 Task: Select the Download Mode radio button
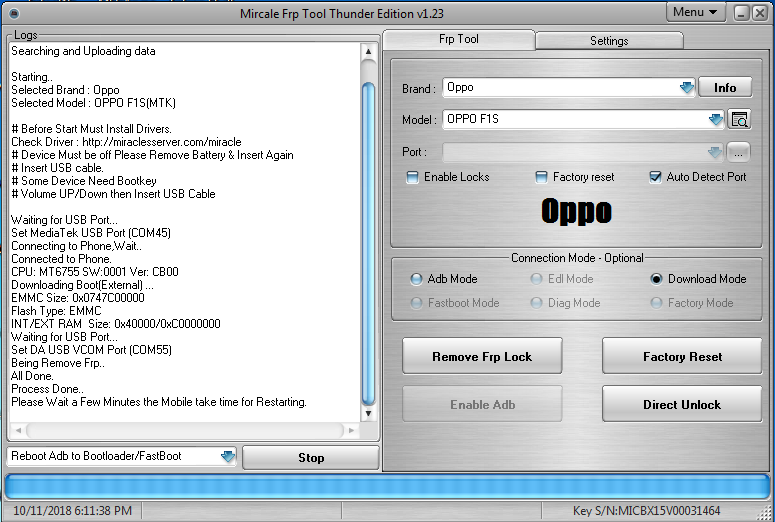[656, 279]
